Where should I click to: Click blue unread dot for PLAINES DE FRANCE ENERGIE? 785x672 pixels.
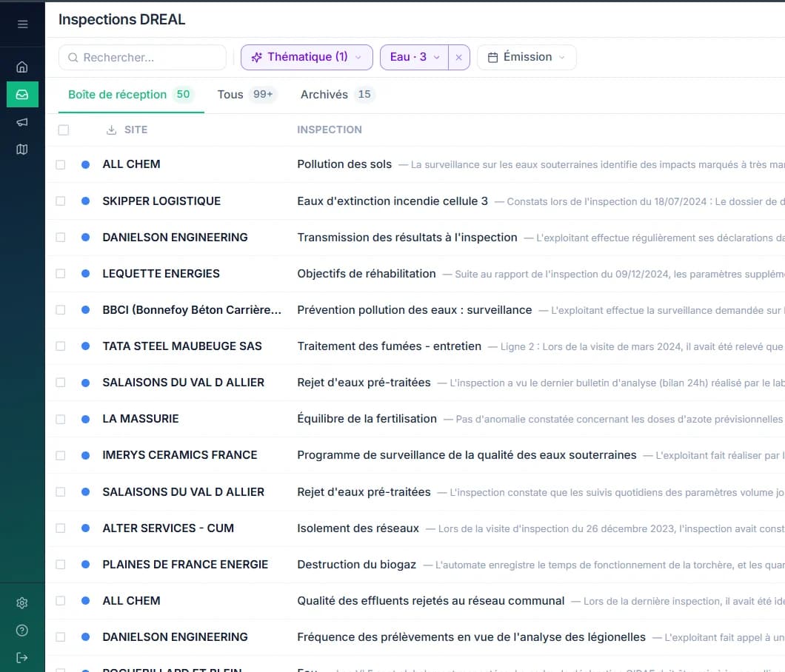86,565
